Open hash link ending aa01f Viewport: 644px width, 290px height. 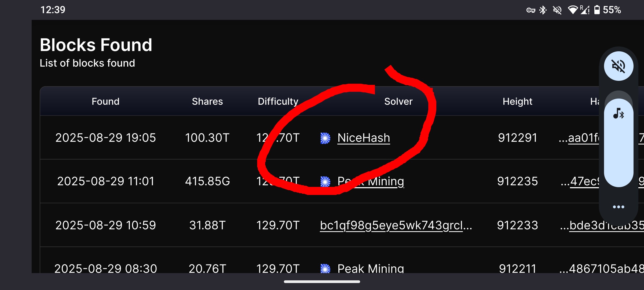579,138
